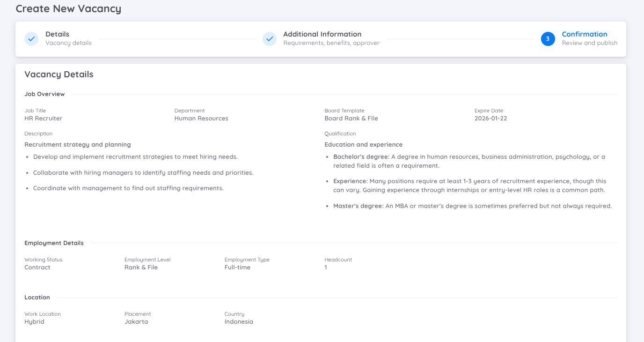The height and width of the screenshot is (342, 644).
Task: Click the Vacancy Details card heading
Action: 59,74
